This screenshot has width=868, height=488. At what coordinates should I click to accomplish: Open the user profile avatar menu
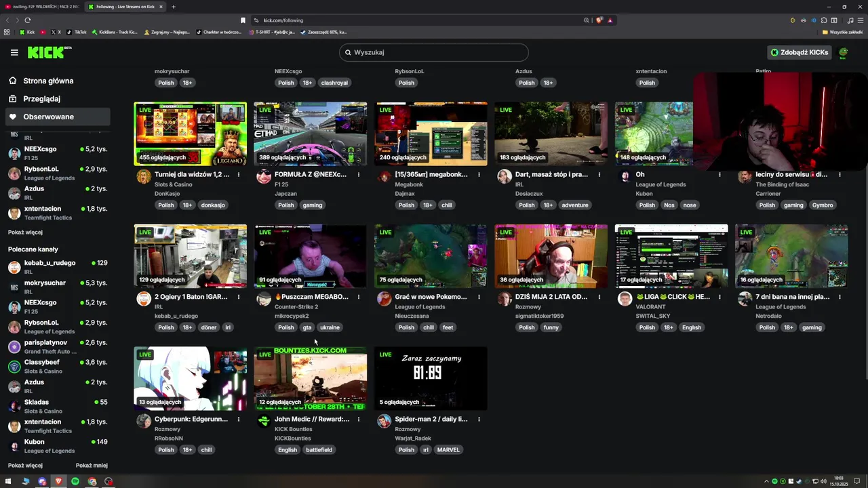[843, 52]
